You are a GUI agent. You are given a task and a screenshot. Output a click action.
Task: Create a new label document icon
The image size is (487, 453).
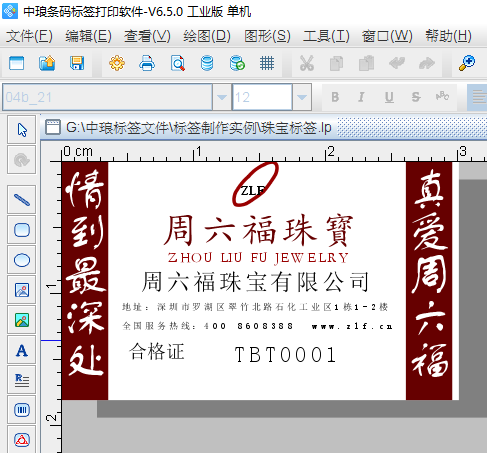(17, 63)
